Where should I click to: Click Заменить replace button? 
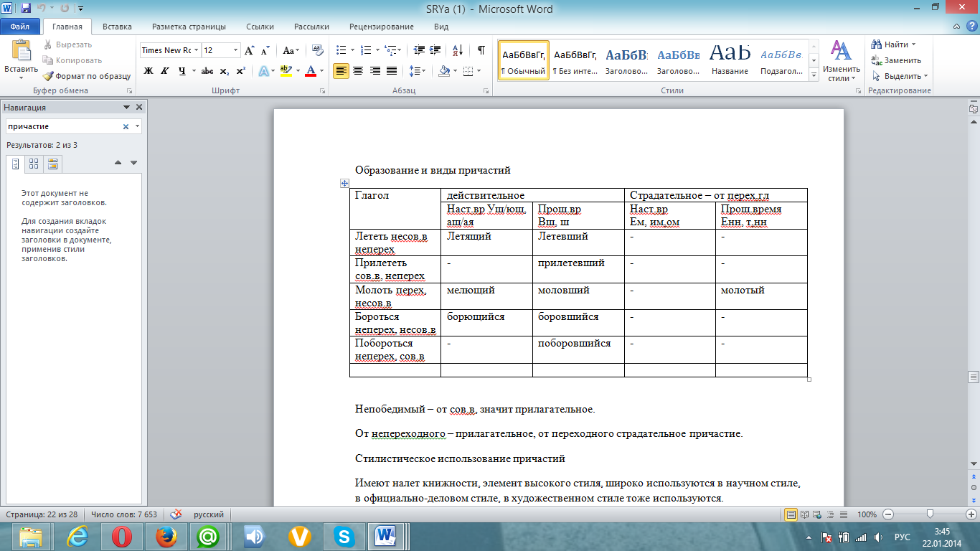coord(896,60)
